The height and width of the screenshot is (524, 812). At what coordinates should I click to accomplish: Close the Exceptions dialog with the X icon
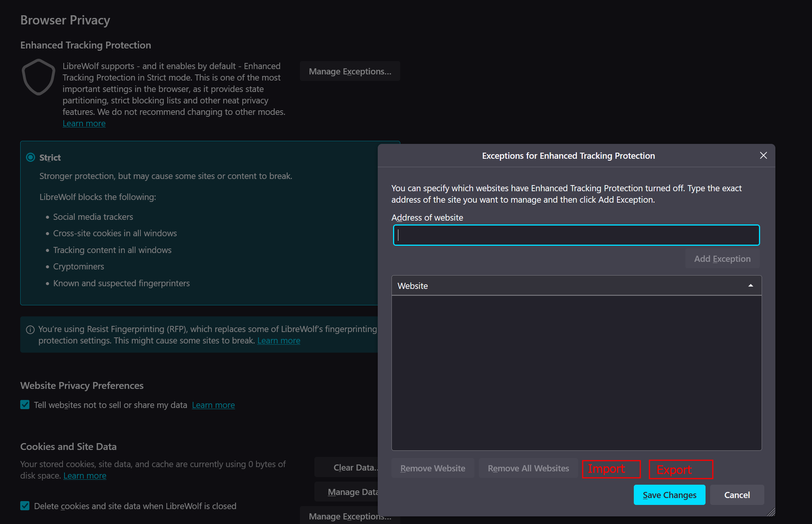(763, 155)
